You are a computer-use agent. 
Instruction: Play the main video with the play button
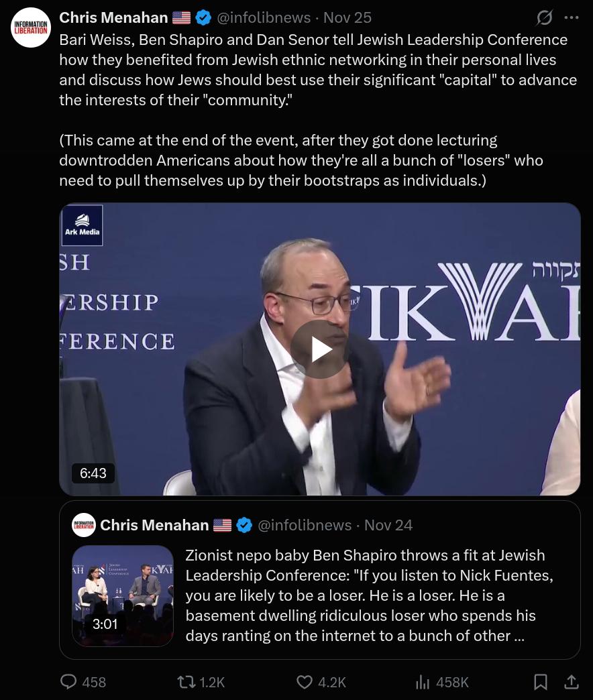(320, 349)
